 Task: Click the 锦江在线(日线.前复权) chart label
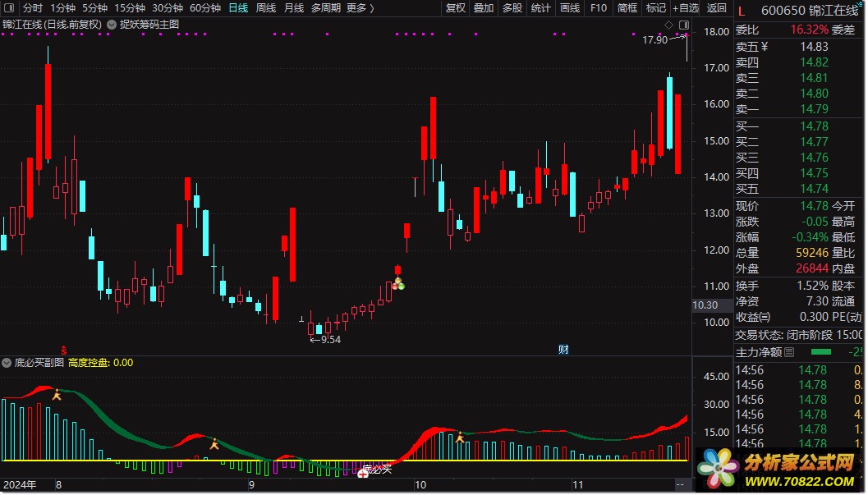pos(52,25)
